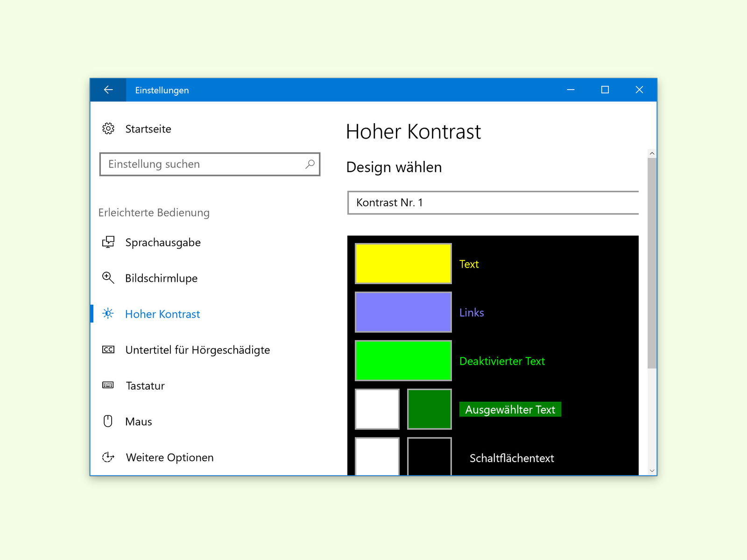Click the Maus mouse icon
This screenshot has height=560, width=747.
pyautogui.click(x=108, y=421)
